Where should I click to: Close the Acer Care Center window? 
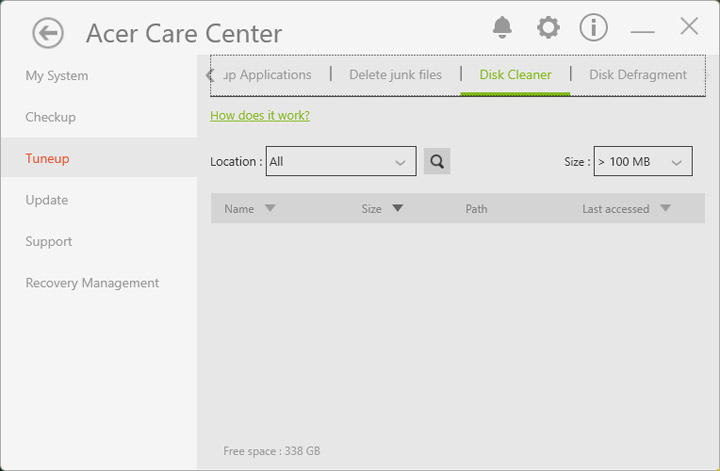pos(689,26)
